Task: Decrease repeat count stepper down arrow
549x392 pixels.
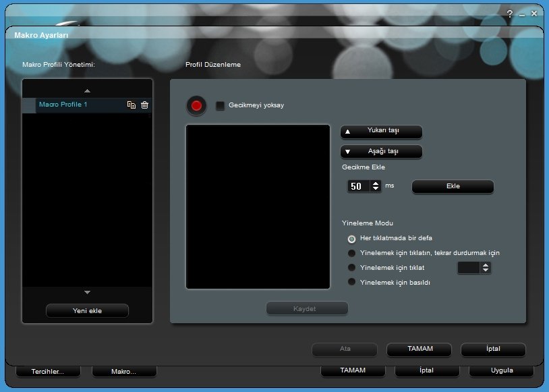Action: [x=486, y=270]
